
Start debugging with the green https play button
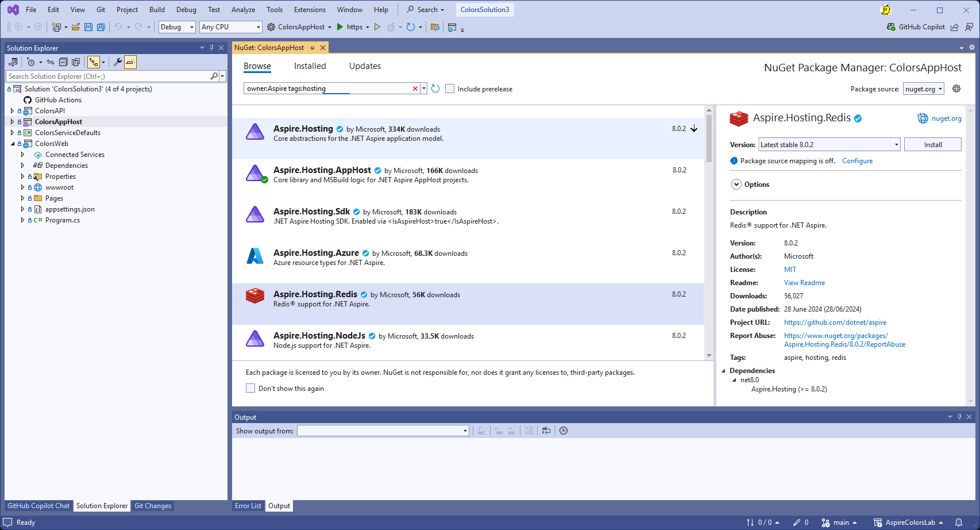click(x=340, y=27)
